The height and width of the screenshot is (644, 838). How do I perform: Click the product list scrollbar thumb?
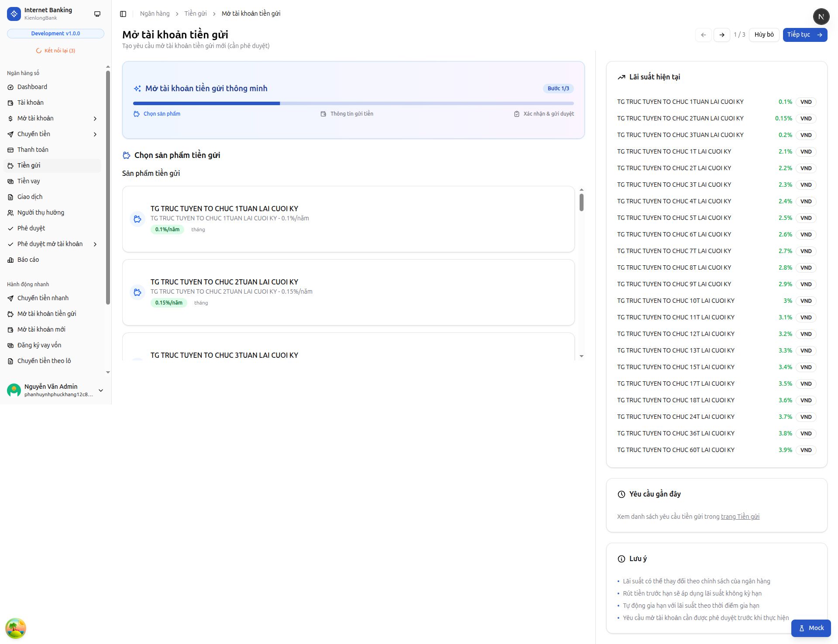581,202
